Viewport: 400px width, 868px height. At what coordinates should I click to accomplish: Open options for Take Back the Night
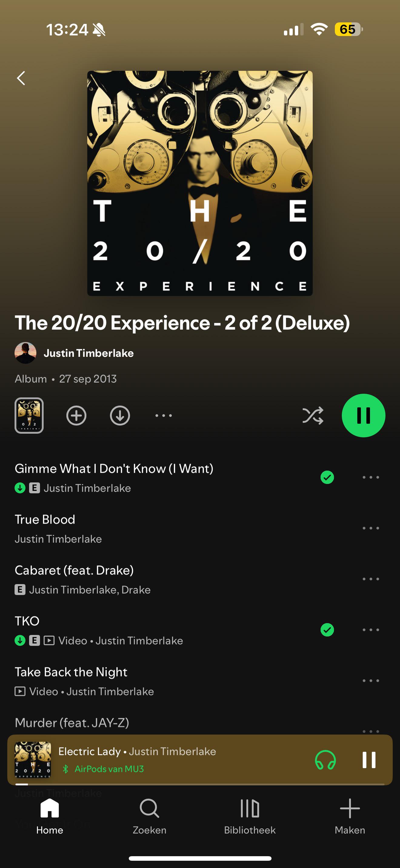pos(371,681)
